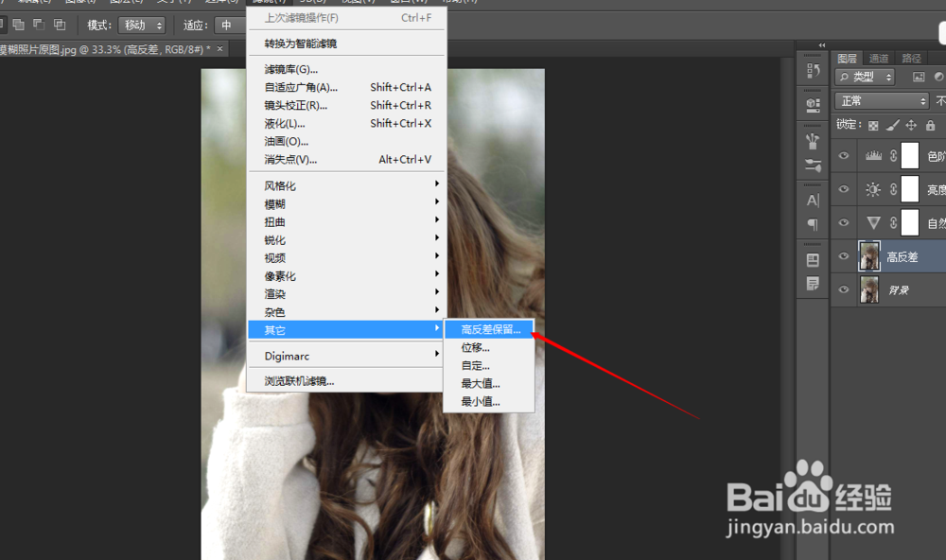Click the mask link icon on 自然 layer

pyautogui.click(x=894, y=222)
